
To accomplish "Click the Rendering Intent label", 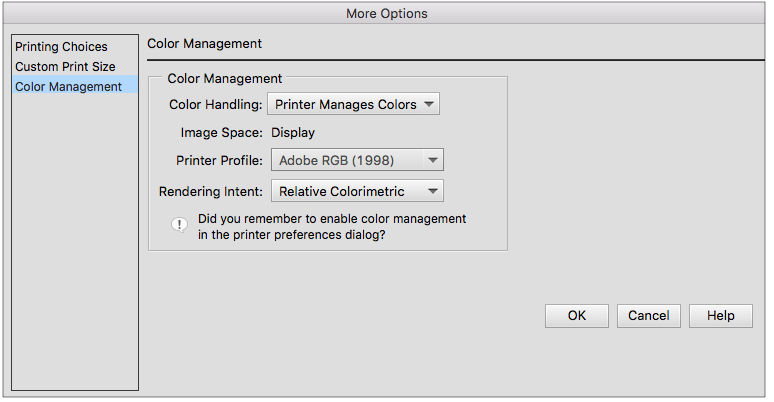I will pos(211,192).
